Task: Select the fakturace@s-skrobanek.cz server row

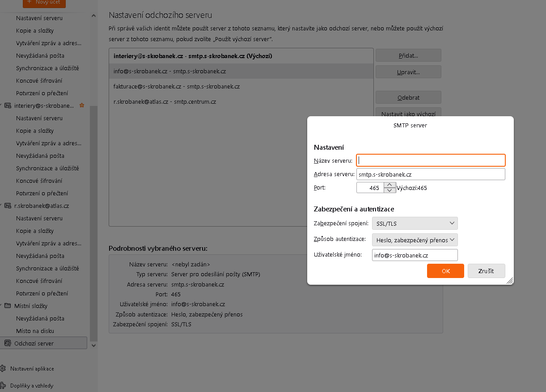Action: tap(241, 86)
